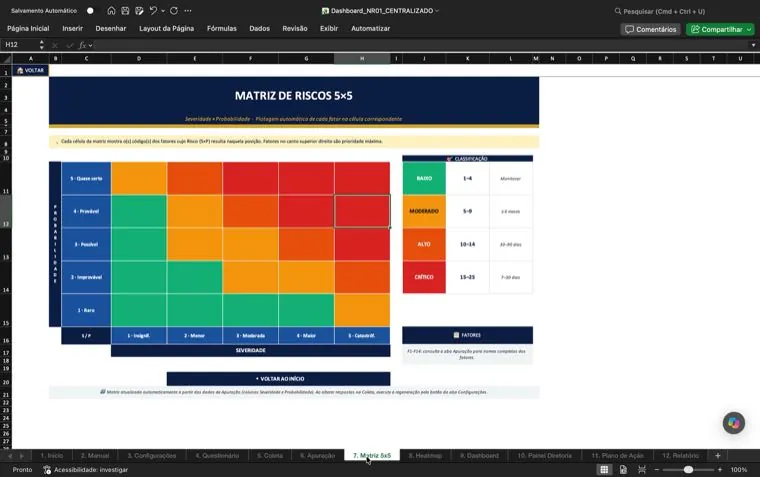Open the Dados ribbon tab
Viewport: 760px width, 477px height.
(x=259, y=29)
